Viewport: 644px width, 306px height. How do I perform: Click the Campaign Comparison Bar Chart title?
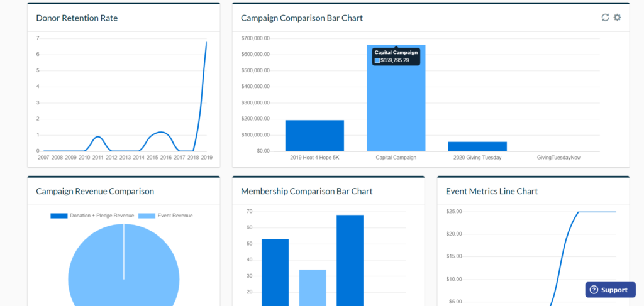click(302, 18)
